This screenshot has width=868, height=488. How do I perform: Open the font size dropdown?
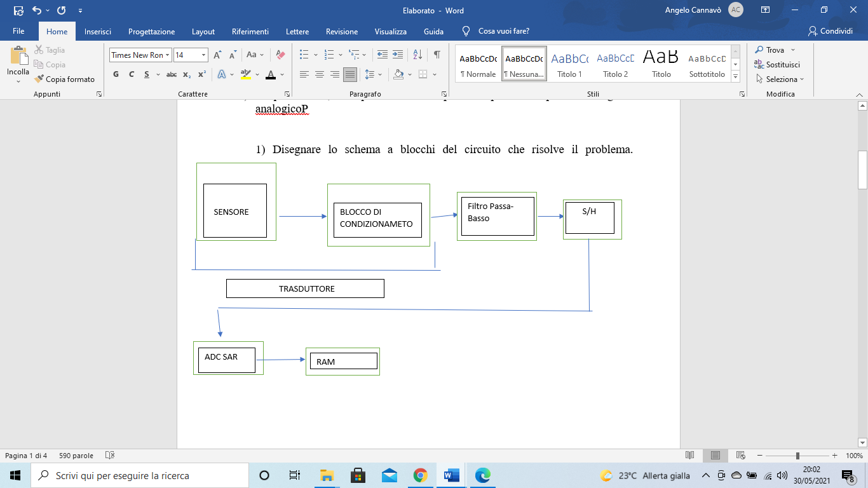pos(203,55)
